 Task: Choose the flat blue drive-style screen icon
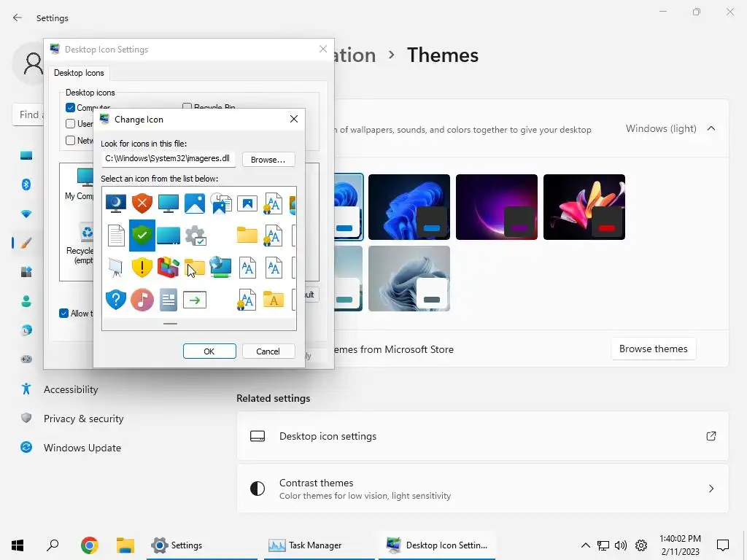pos(169,236)
